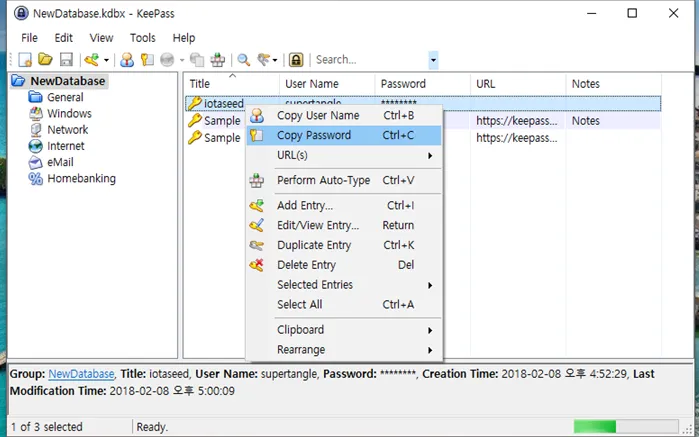Open the Search box dropdown arrow
This screenshot has width=699, height=437.
(433, 60)
